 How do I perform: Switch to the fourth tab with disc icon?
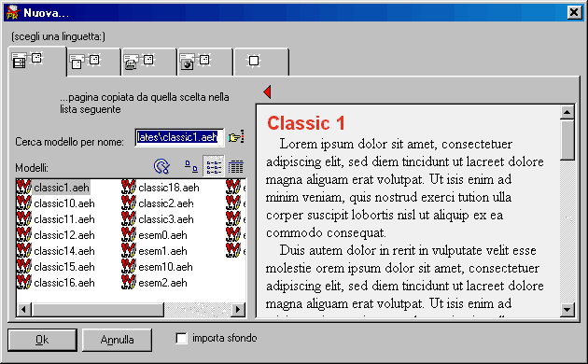pyautogui.click(x=204, y=62)
